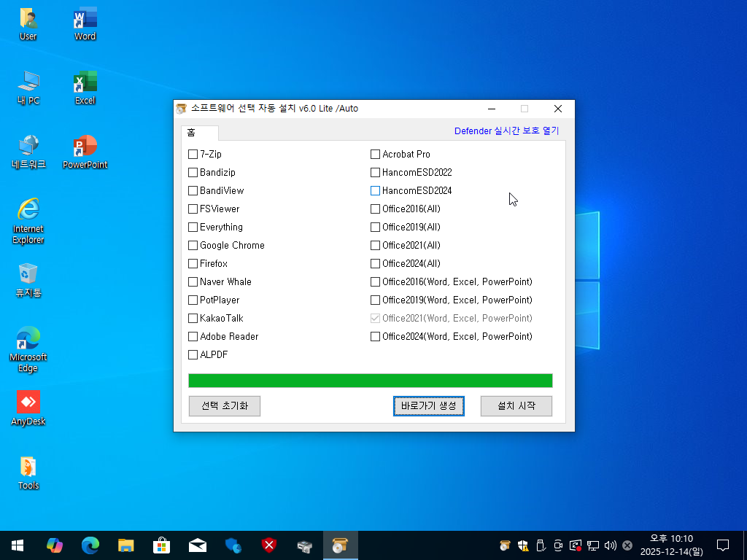This screenshot has height=560, width=747.
Task: Click the 바로가기 생성 button
Action: [429, 406]
